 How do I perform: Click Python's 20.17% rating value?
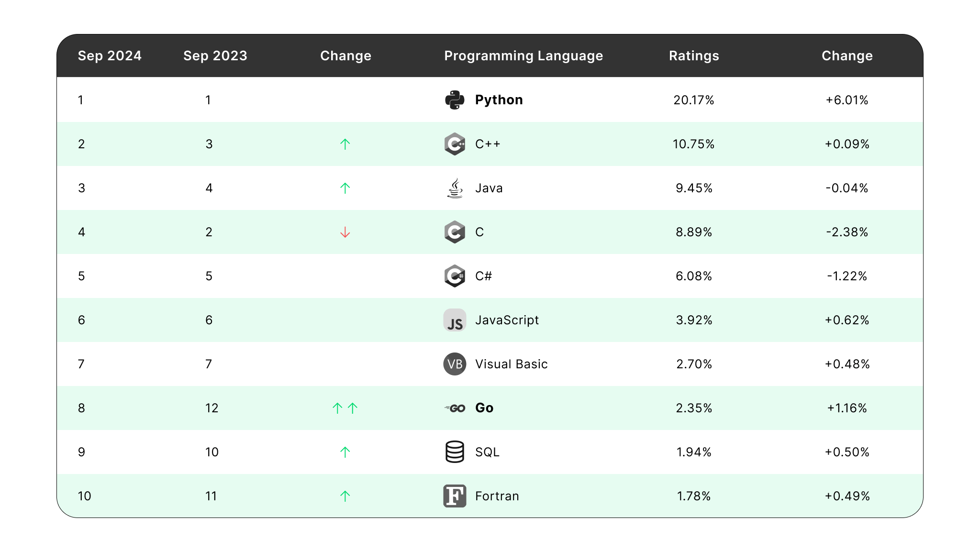click(x=694, y=100)
